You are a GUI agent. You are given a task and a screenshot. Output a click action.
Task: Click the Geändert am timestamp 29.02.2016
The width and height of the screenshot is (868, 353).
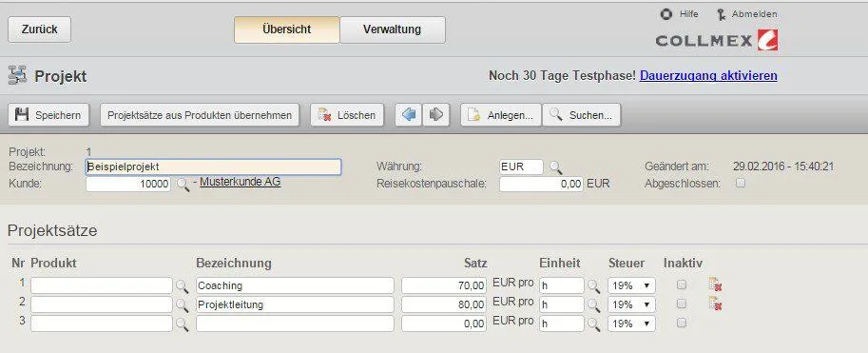(783, 167)
